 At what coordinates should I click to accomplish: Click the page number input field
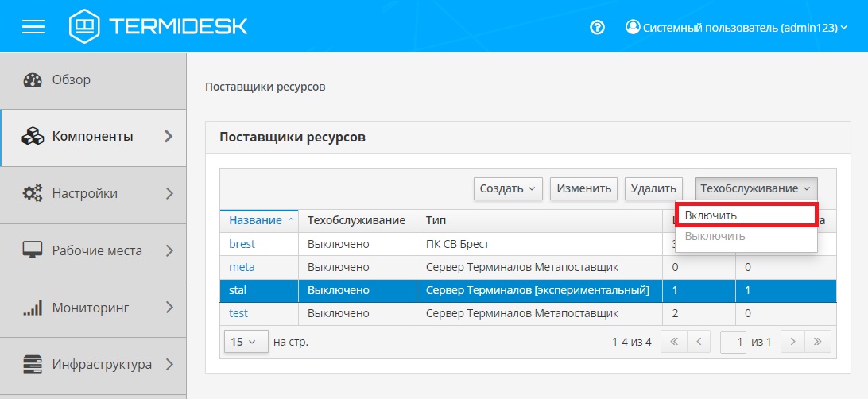[734, 342]
